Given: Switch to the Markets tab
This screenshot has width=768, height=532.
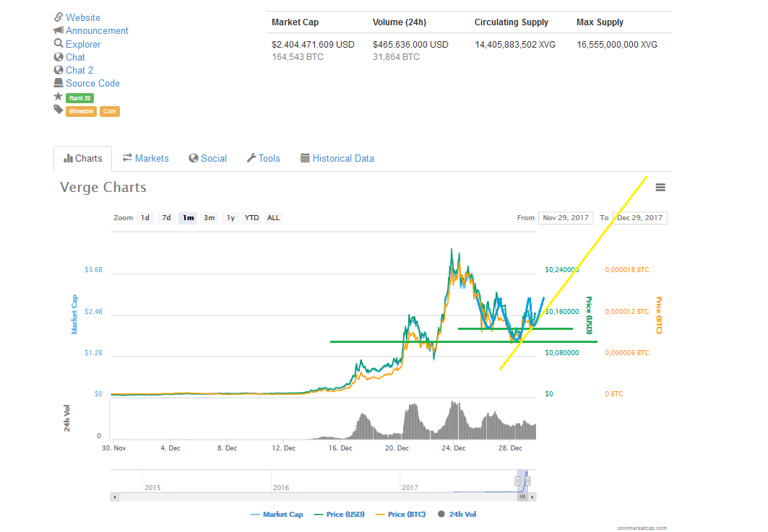Looking at the screenshot, I should pyautogui.click(x=146, y=158).
